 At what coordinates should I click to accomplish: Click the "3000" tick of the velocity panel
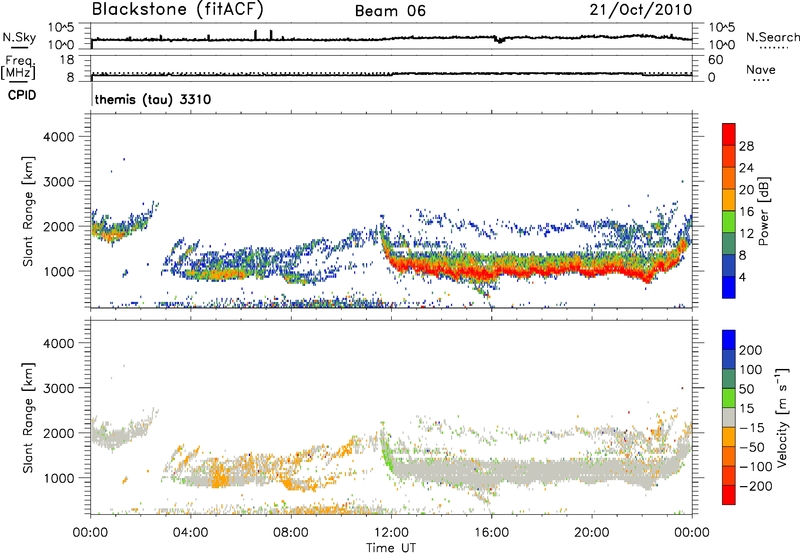point(58,388)
